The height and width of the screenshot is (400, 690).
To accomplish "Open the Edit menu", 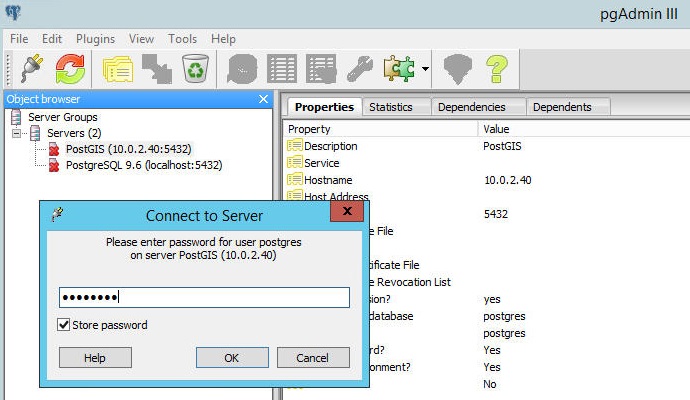I will [52, 39].
